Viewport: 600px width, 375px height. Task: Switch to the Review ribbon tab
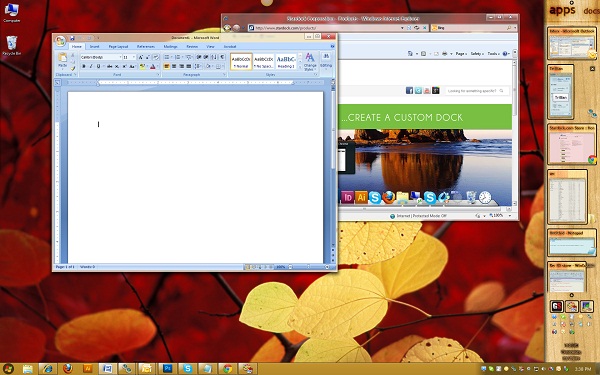pyautogui.click(x=192, y=46)
